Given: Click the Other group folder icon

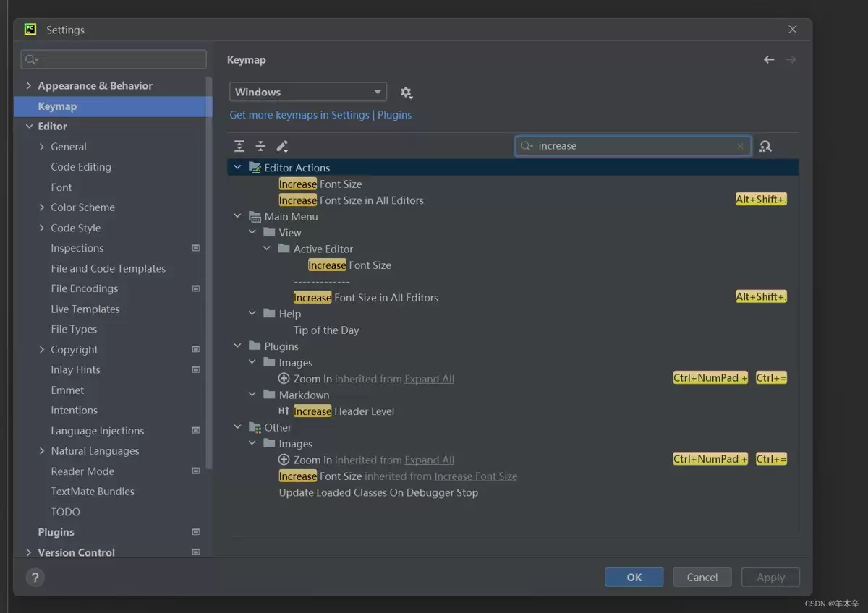Looking at the screenshot, I should [x=255, y=427].
